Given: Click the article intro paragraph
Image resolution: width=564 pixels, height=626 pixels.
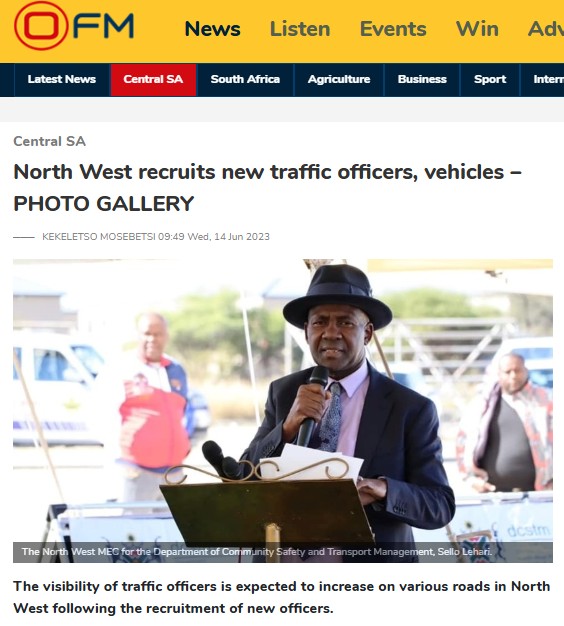Looking at the screenshot, I should (282, 597).
